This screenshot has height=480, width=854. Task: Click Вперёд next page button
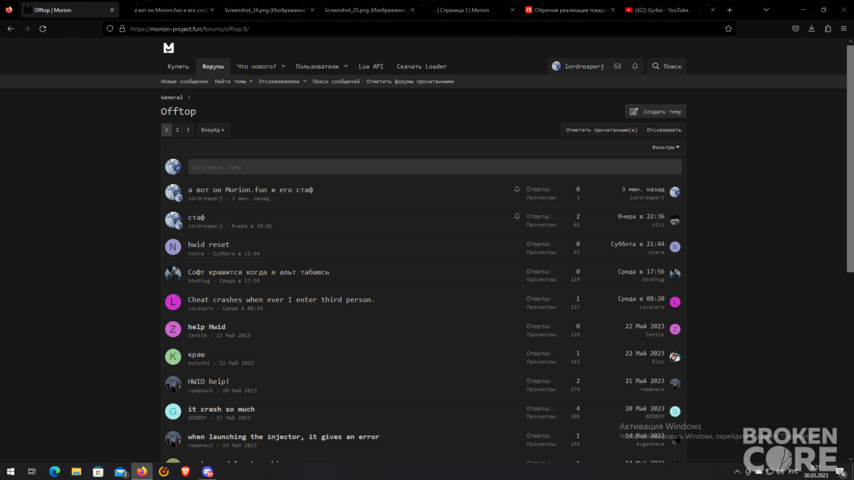pyautogui.click(x=212, y=130)
